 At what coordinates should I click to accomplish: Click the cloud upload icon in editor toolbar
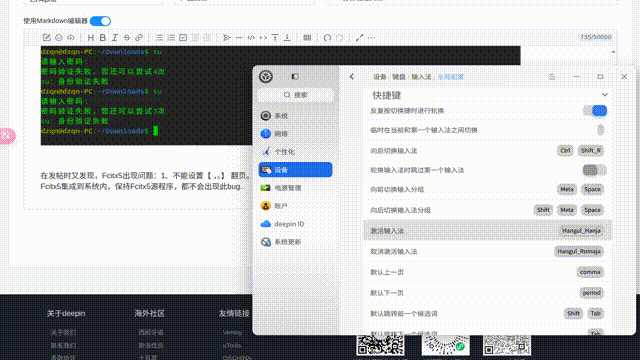point(71,38)
